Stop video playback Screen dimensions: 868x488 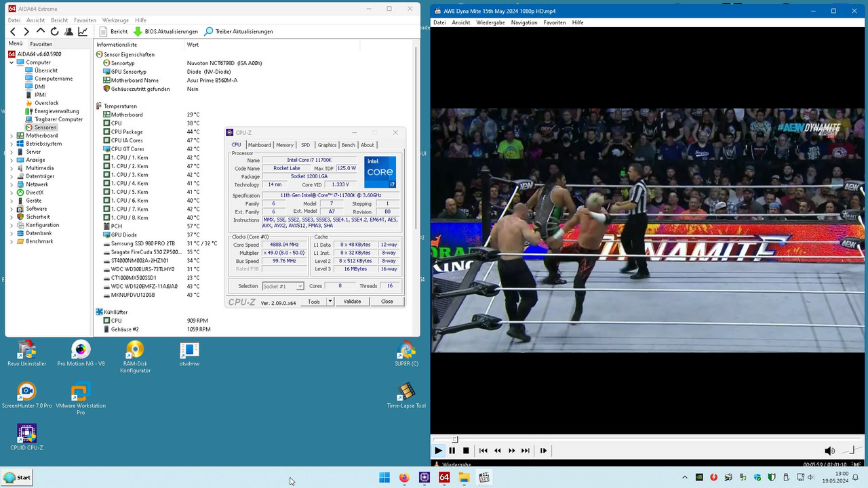point(466,451)
